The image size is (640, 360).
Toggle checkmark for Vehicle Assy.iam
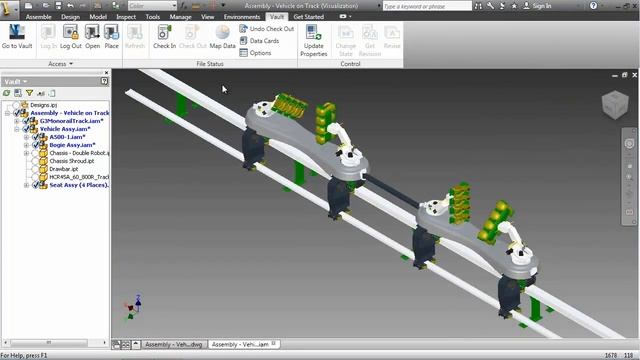coord(25,129)
